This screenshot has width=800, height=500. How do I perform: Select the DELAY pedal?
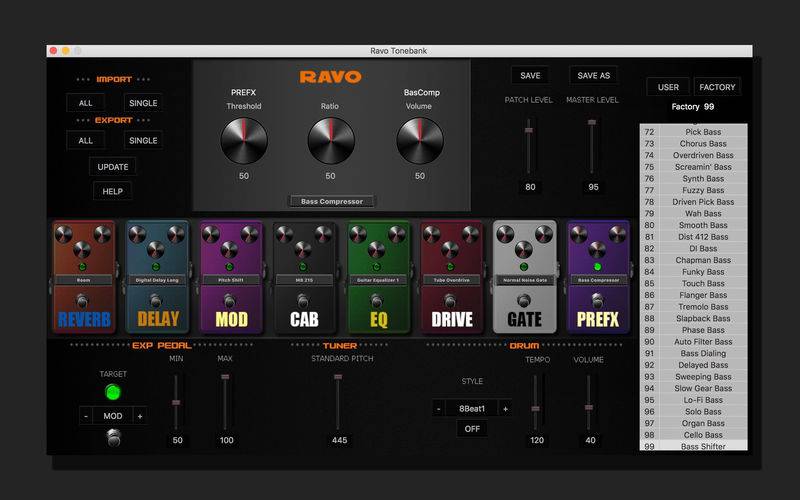pyautogui.click(x=157, y=277)
